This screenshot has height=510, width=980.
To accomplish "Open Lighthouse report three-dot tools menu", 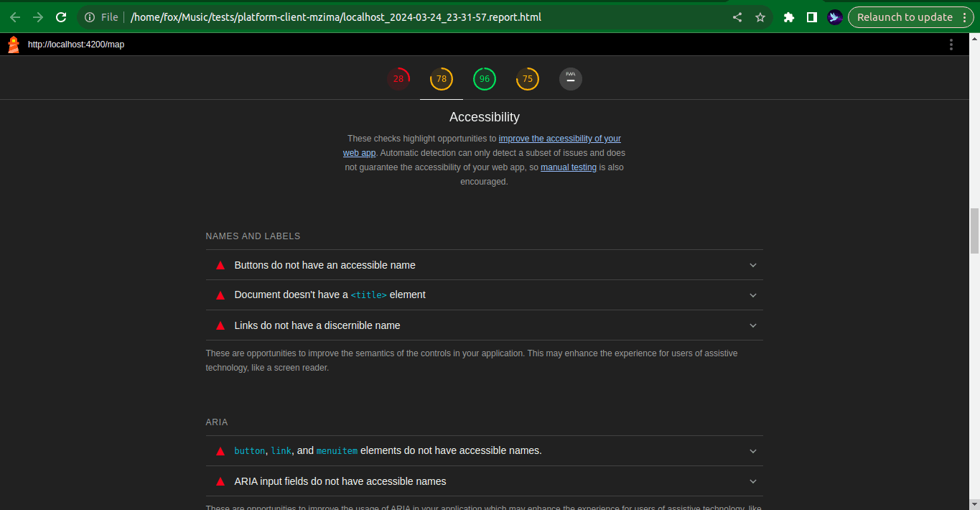I will (x=951, y=45).
